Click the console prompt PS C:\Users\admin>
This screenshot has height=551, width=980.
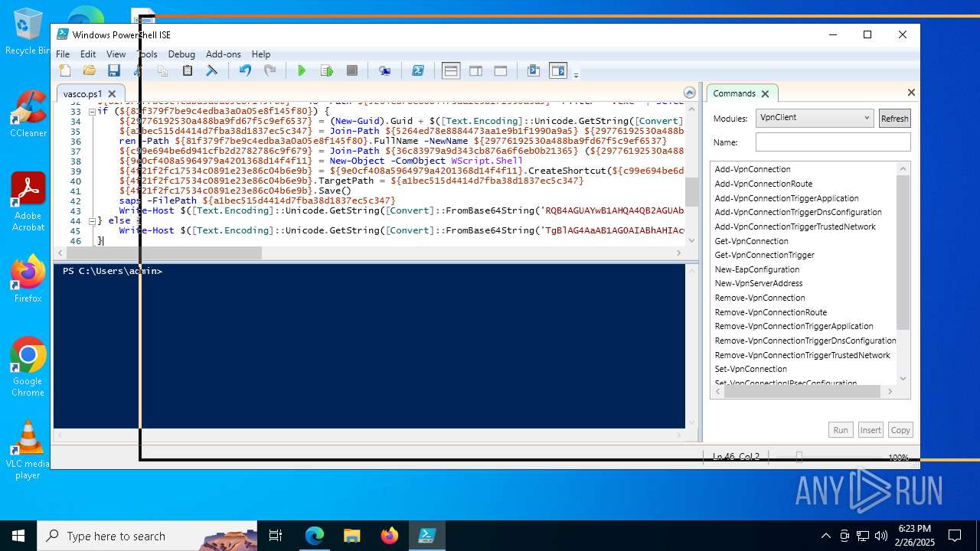coord(113,271)
